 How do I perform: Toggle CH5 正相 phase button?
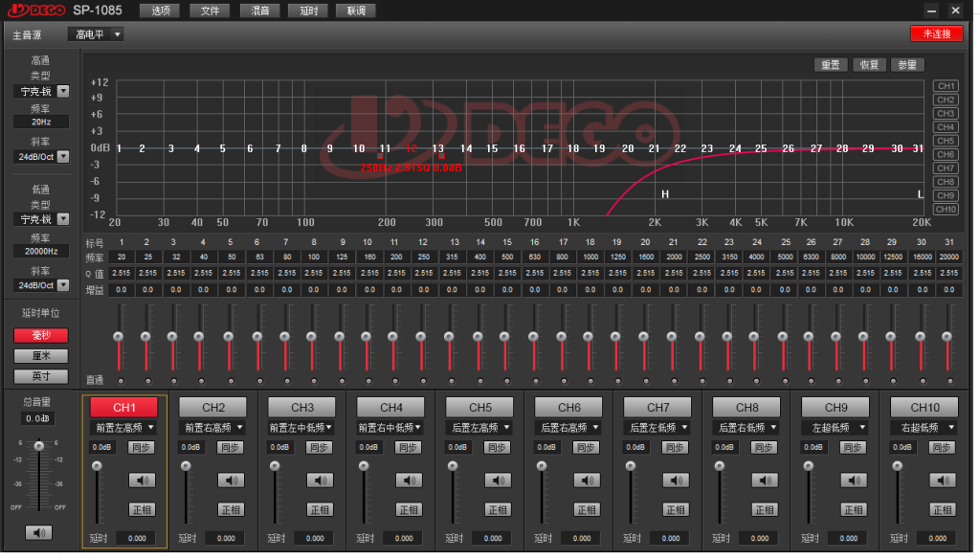(x=498, y=510)
